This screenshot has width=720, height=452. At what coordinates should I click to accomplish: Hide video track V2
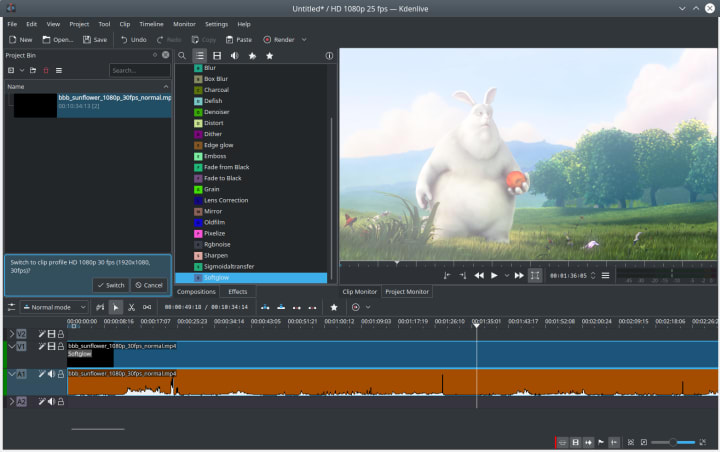click(51, 333)
